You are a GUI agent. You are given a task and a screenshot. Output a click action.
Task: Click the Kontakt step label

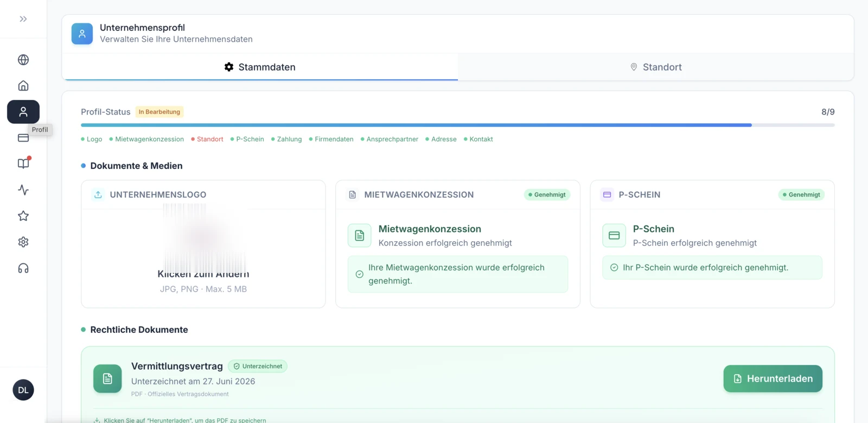click(478, 139)
